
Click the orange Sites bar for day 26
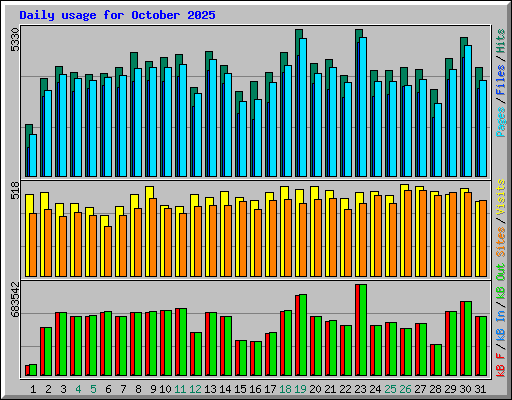click(x=408, y=234)
